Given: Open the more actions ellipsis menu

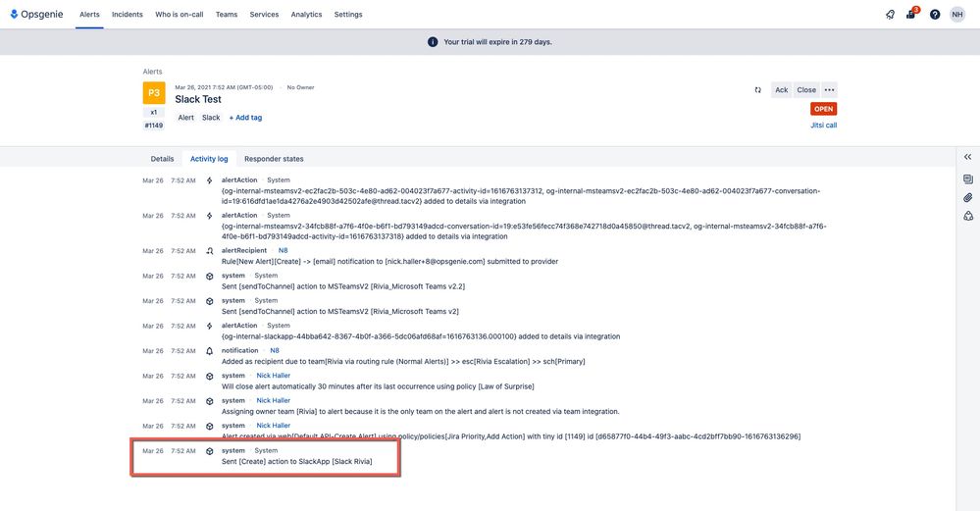Looking at the screenshot, I should click(829, 90).
